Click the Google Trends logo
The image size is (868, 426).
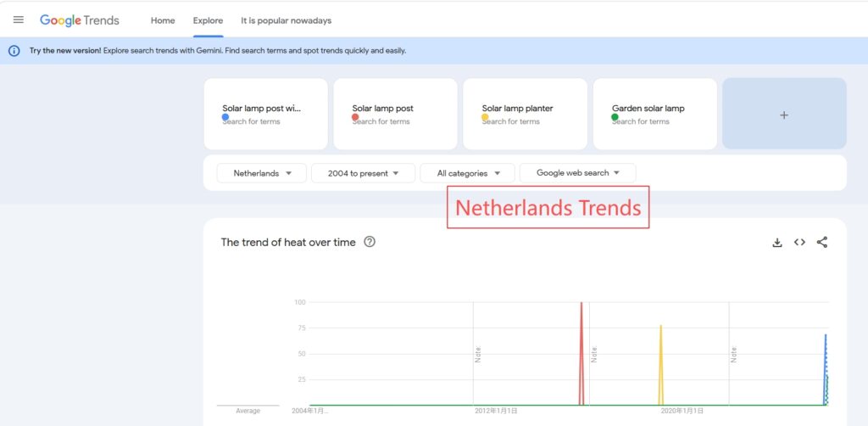(x=80, y=20)
